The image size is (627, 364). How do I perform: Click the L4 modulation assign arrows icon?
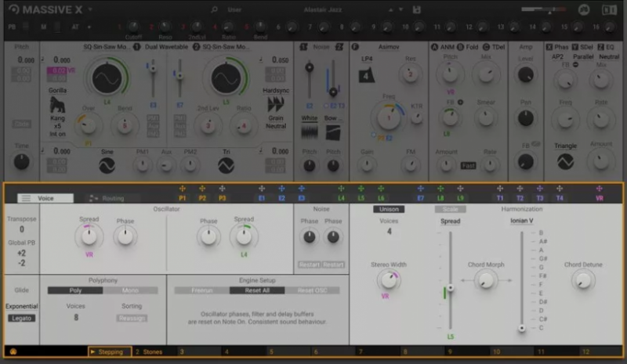pos(341,189)
